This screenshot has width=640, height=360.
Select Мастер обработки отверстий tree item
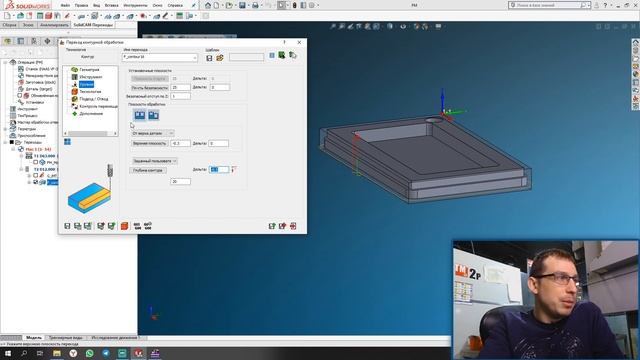(38, 122)
